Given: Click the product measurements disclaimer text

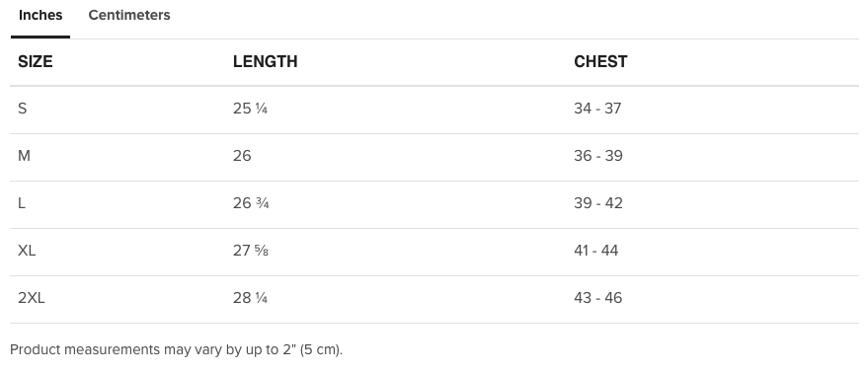Looking at the screenshot, I should coord(177,350).
